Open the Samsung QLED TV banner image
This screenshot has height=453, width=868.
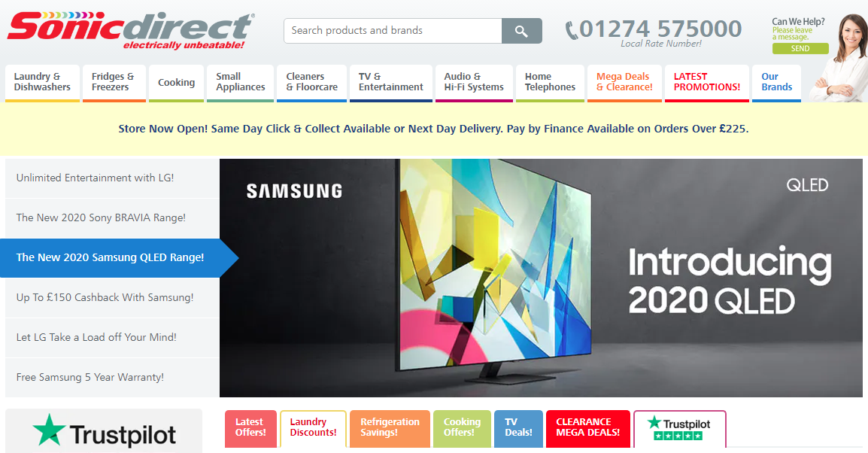pos(541,278)
